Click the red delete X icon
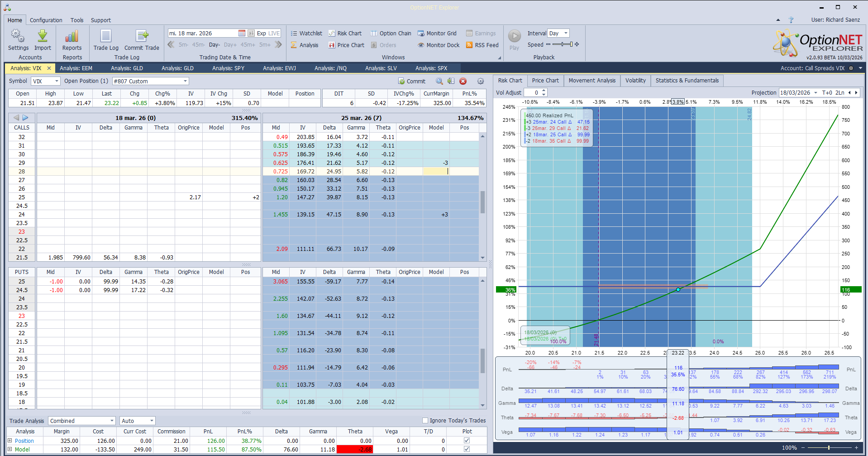This screenshot has width=868, height=456. click(463, 81)
